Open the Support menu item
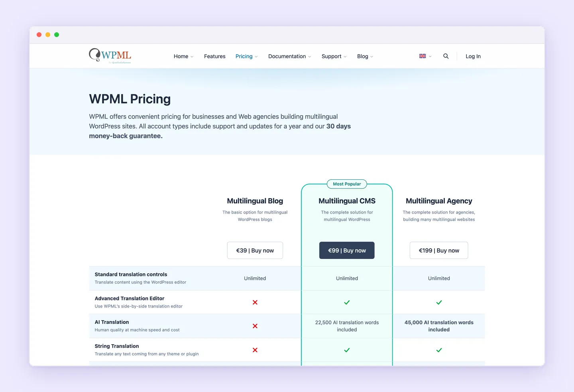 point(332,56)
